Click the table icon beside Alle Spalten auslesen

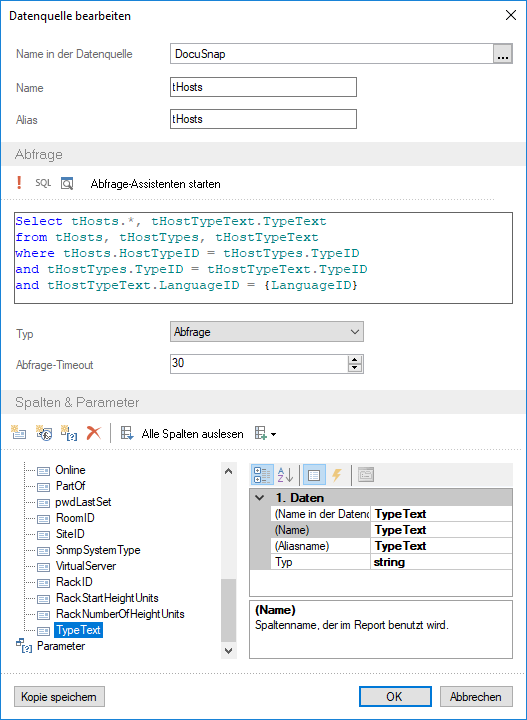click(127, 433)
